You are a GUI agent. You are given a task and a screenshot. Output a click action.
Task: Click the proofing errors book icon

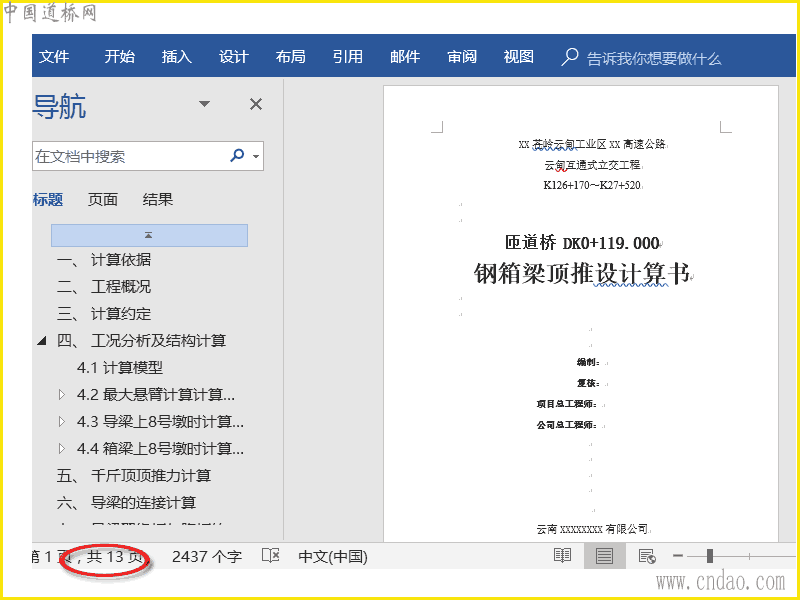[270, 556]
